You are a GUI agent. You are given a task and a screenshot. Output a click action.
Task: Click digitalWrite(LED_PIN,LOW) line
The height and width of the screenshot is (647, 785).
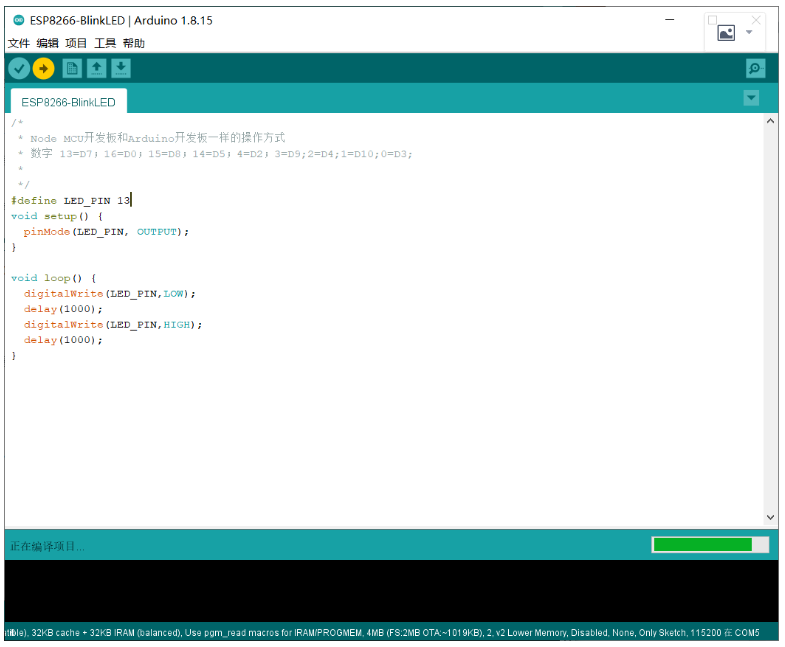point(110,293)
